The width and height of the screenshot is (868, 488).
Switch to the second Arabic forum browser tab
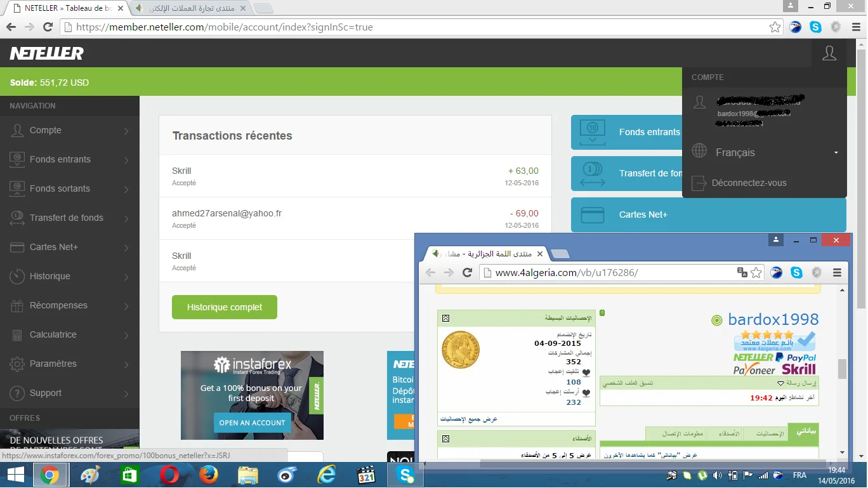coord(190,9)
